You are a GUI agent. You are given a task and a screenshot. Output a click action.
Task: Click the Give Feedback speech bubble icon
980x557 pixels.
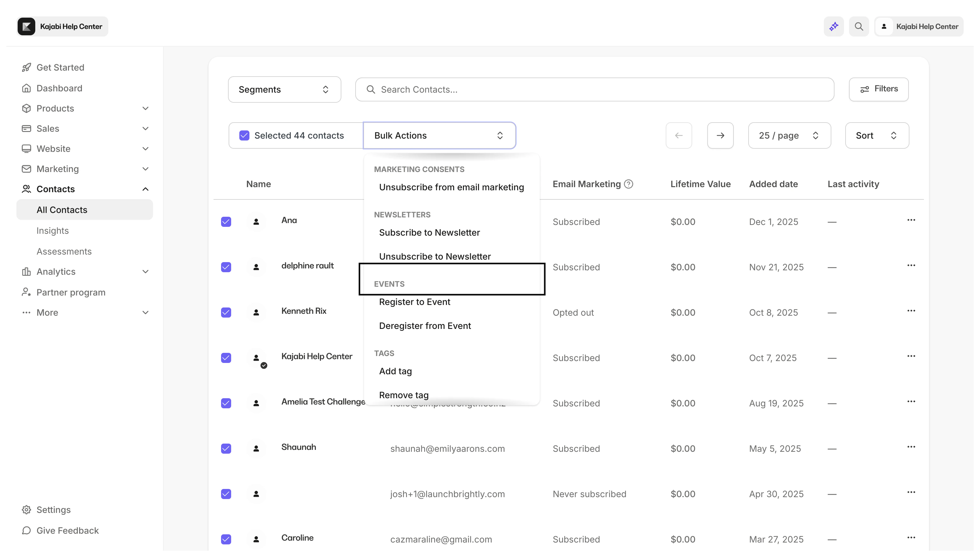(x=26, y=531)
